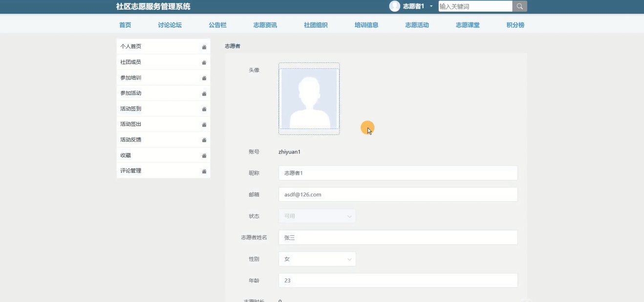Focus the keyword search input field
The height and width of the screenshot is (302, 644).
(475, 6)
